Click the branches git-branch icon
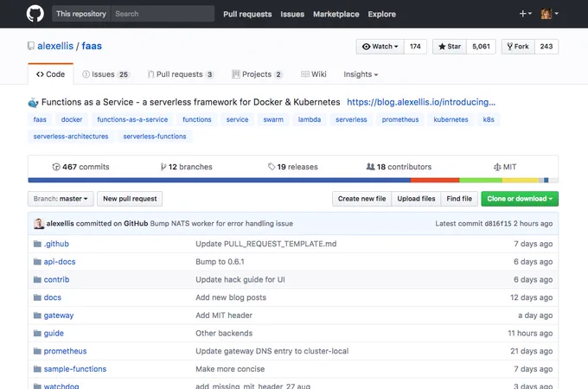This screenshot has width=588, height=389. tap(163, 167)
